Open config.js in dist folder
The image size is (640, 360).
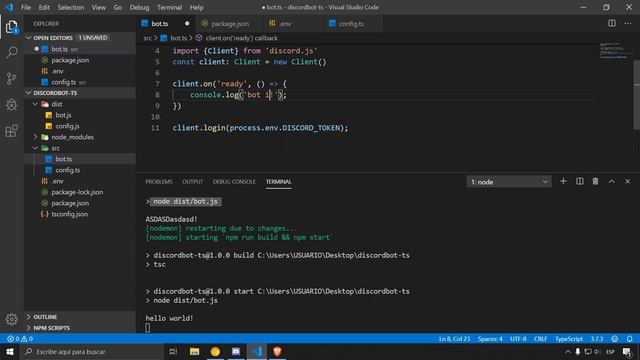pyautogui.click(x=67, y=126)
